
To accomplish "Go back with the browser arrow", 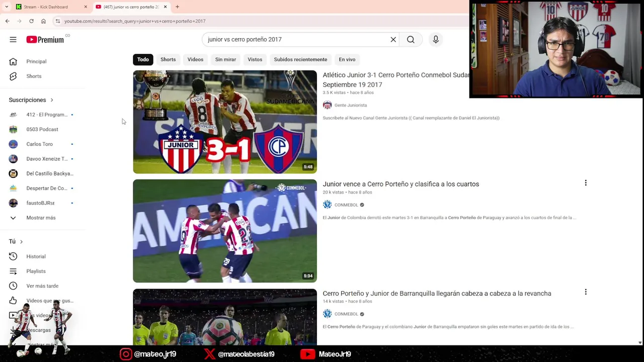I will [x=7, y=21].
